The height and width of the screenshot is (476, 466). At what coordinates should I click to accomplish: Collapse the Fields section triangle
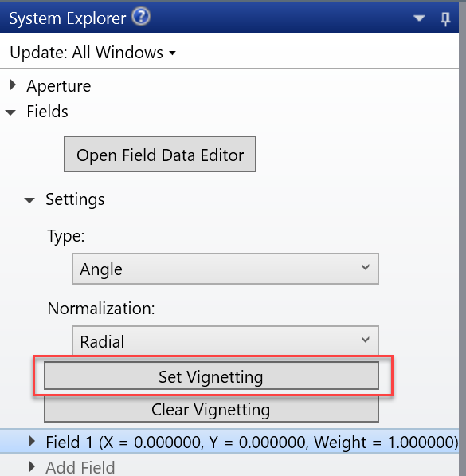tap(10, 112)
